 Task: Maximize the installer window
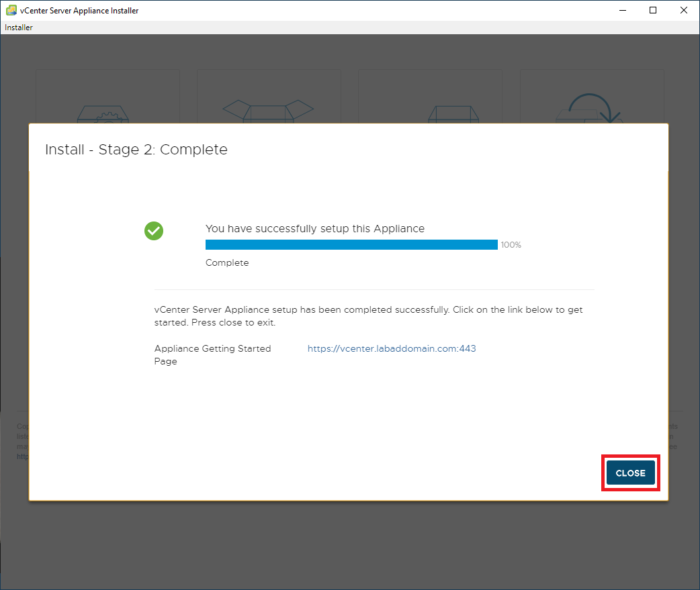pos(652,10)
